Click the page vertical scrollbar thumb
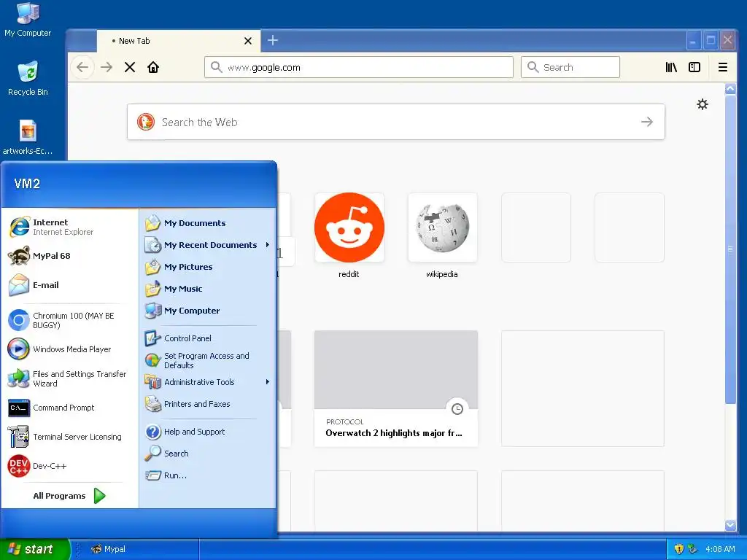747x560 pixels. 730,249
